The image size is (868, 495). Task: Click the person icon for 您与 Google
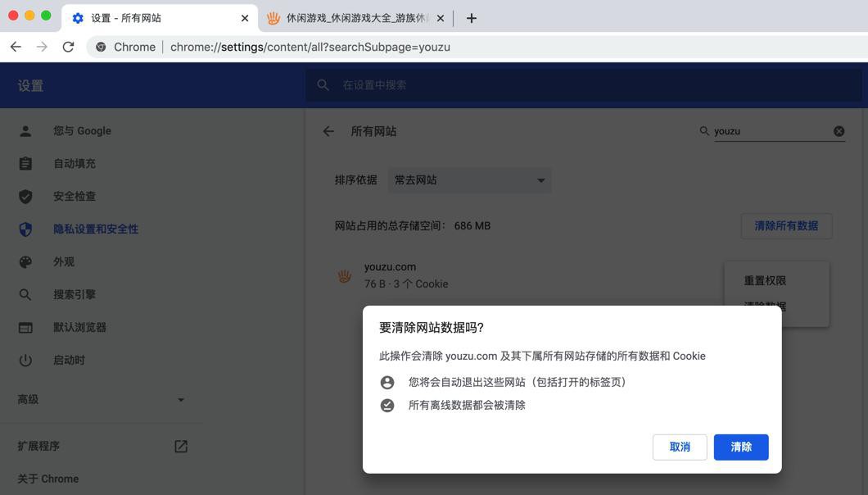pos(25,131)
